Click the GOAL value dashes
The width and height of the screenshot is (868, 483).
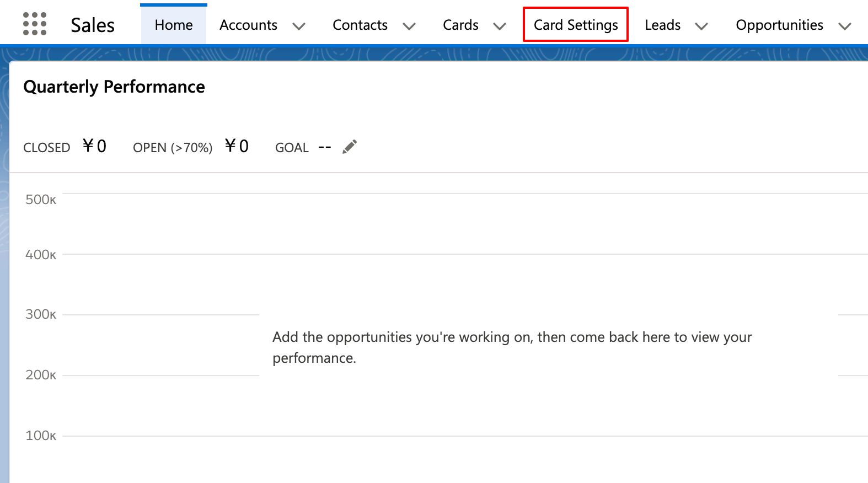pos(325,147)
